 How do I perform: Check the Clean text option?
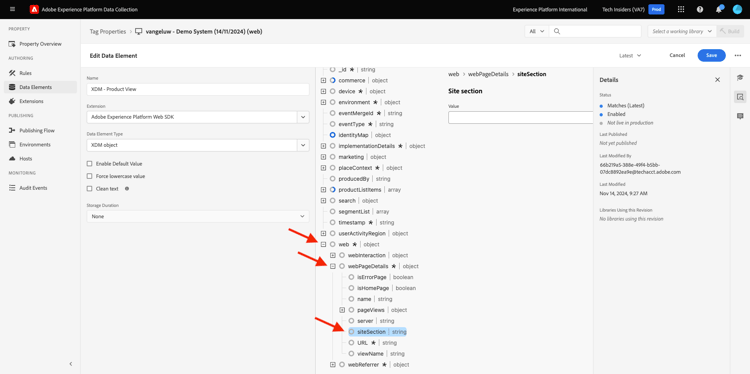(x=89, y=188)
